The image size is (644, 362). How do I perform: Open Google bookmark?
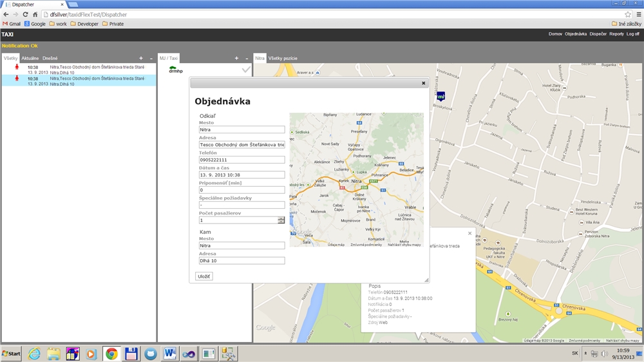click(x=35, y=24)
